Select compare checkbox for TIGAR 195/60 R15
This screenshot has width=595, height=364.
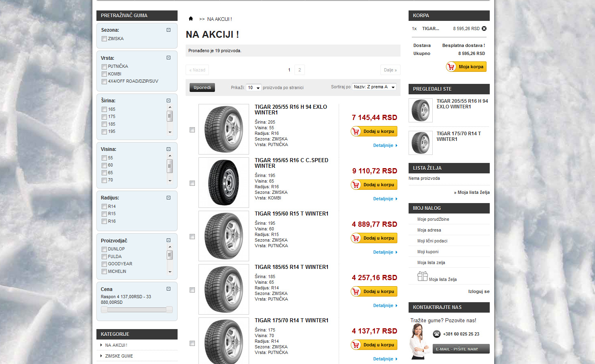(x=192, y=236)
